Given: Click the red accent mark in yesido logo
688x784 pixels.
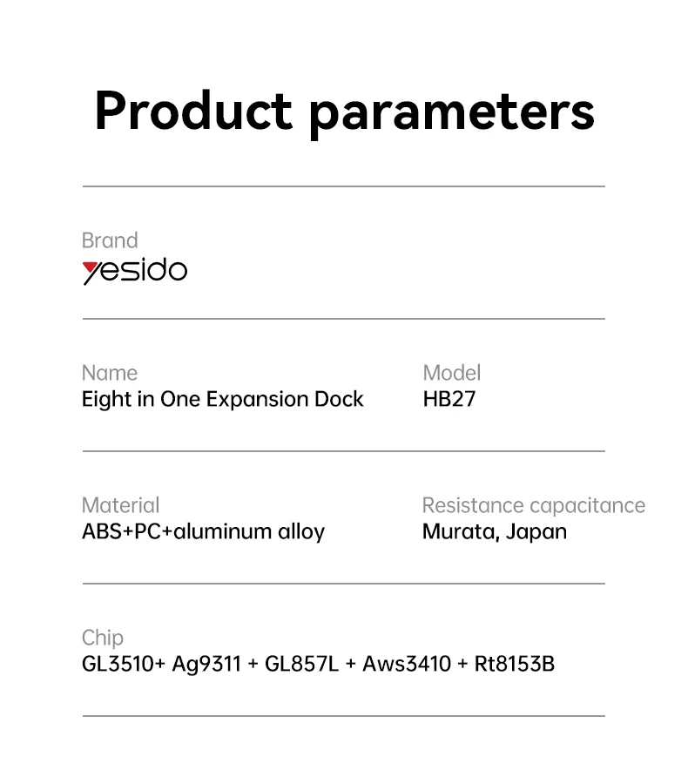Looking at the screenshot, I should (91, 266).
